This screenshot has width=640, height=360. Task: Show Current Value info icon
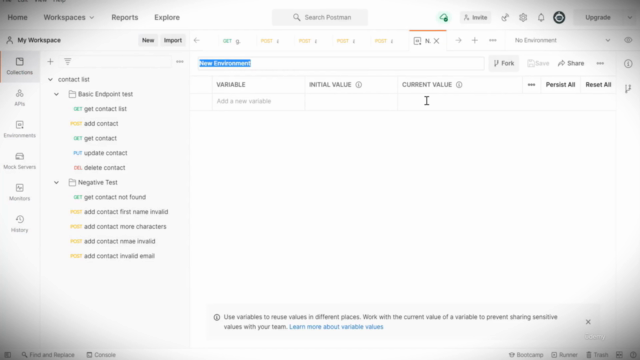(x=459, y=84)
